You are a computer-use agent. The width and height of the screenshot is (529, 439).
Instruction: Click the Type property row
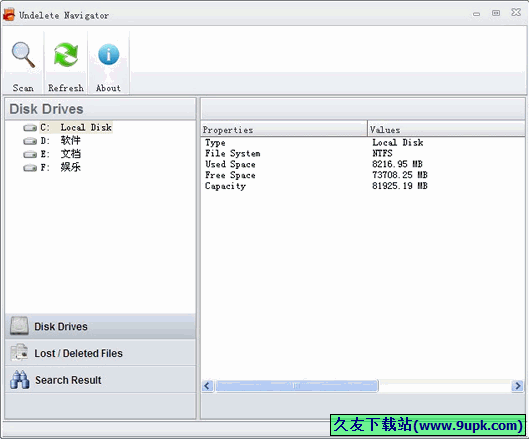coord(363,142)
